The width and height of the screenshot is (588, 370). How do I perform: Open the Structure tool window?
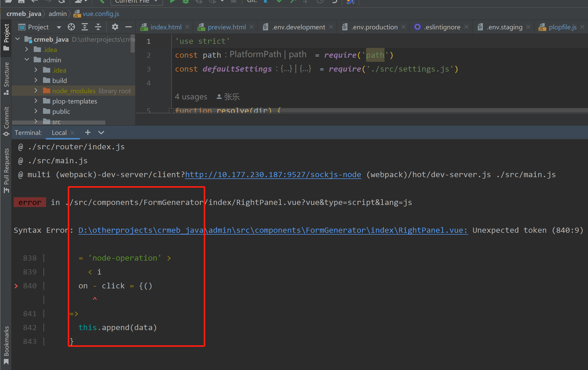6,78
